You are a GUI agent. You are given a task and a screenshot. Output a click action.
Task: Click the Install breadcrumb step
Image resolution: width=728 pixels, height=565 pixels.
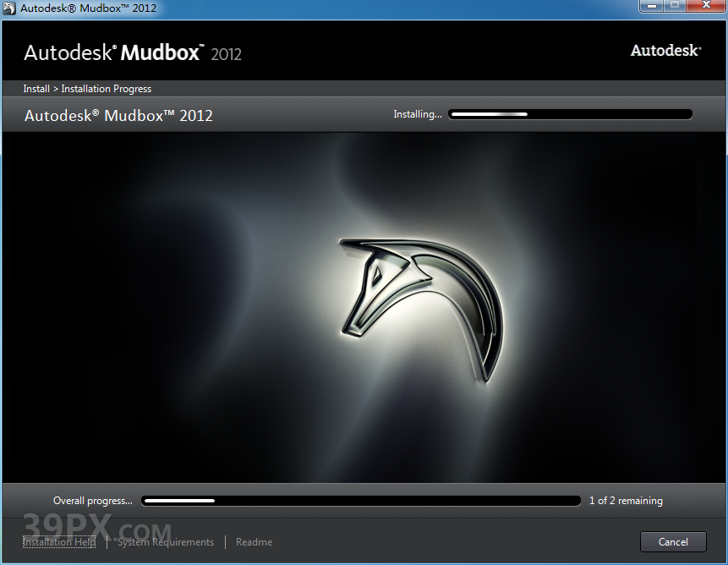[36, 88]
